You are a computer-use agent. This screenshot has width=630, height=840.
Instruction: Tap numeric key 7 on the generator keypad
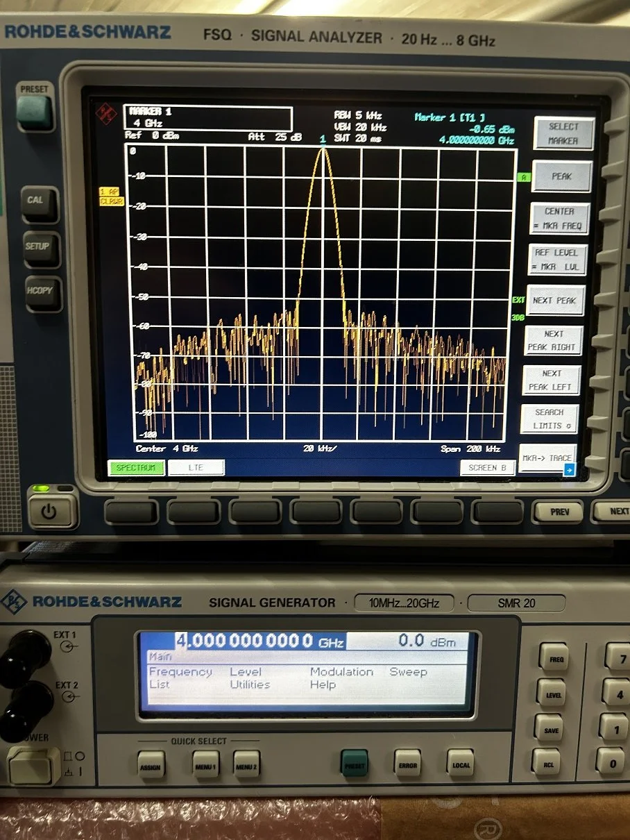click(x=618, y=657)
